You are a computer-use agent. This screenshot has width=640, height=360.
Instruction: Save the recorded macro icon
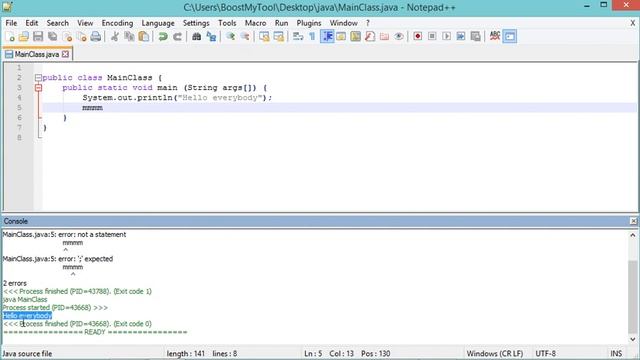point(476,37)
